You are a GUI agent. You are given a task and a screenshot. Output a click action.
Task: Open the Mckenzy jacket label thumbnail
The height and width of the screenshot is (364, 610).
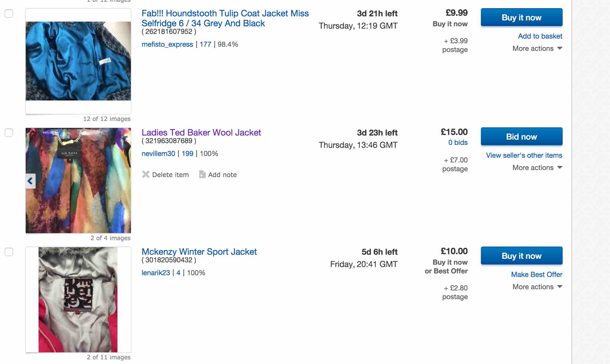coord(78,299)
